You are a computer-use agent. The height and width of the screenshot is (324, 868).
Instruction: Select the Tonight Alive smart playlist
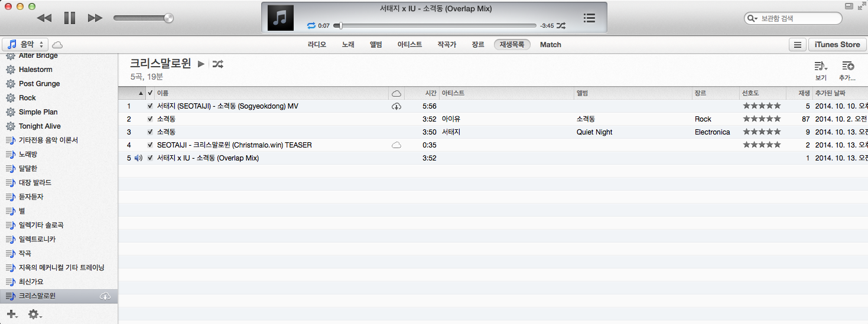coord(40,126)
